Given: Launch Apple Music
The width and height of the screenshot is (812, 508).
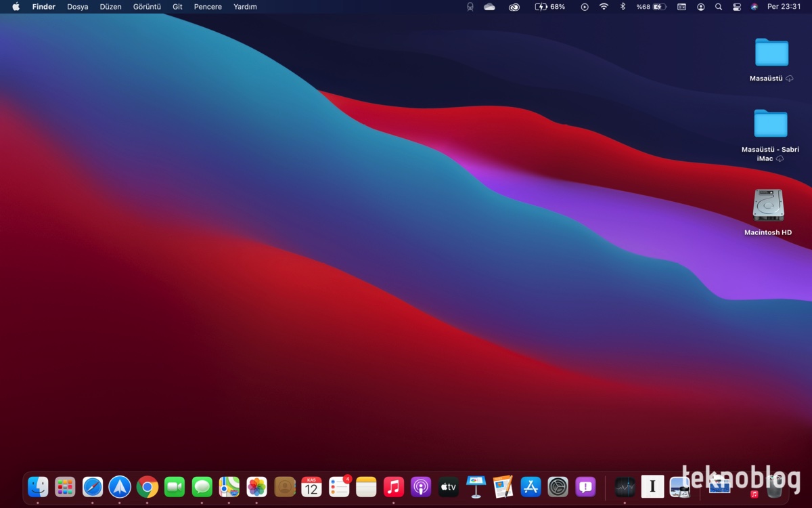Looking at the screenshot, I should [x=393, y=486].
